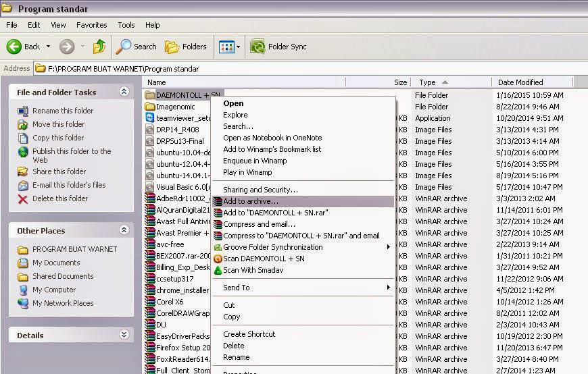Viewport: 588px width, 374px height.
Task: Click the Forward arrow icon
Action: tap(67, 47)
